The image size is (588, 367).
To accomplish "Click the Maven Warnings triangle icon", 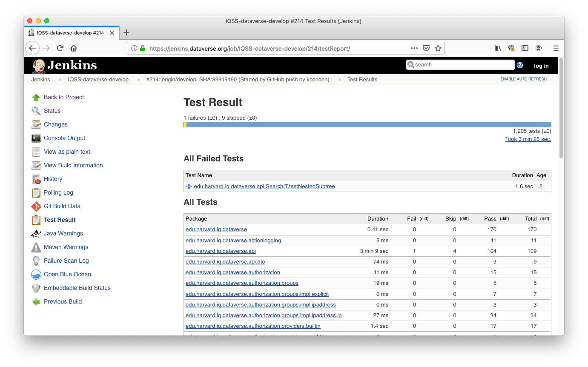I will pos(36,247).
